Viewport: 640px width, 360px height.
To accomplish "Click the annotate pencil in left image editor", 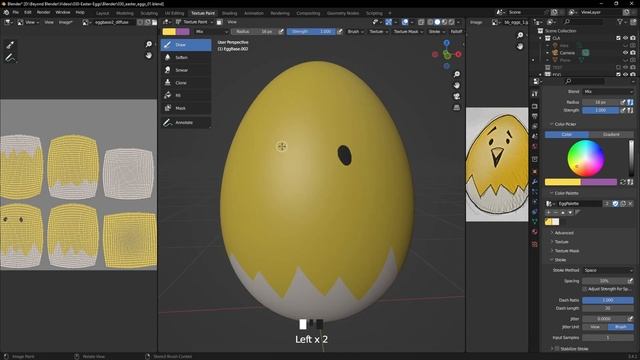I will click(x=10, y=58).
